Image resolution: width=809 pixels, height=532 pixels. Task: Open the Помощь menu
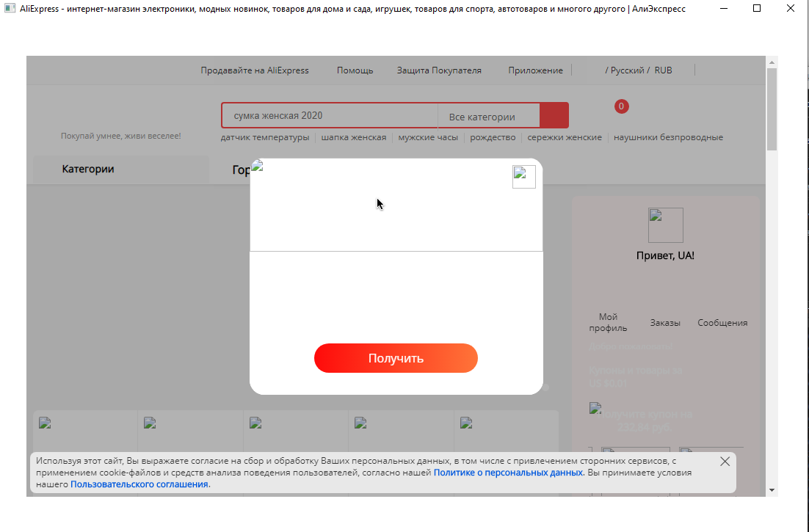[355, 70]
